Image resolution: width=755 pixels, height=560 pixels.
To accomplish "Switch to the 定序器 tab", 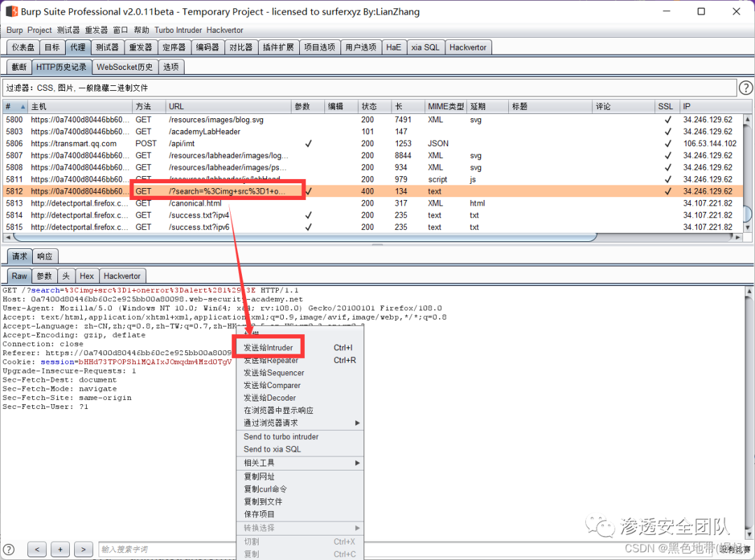I will tap(174, 47).
